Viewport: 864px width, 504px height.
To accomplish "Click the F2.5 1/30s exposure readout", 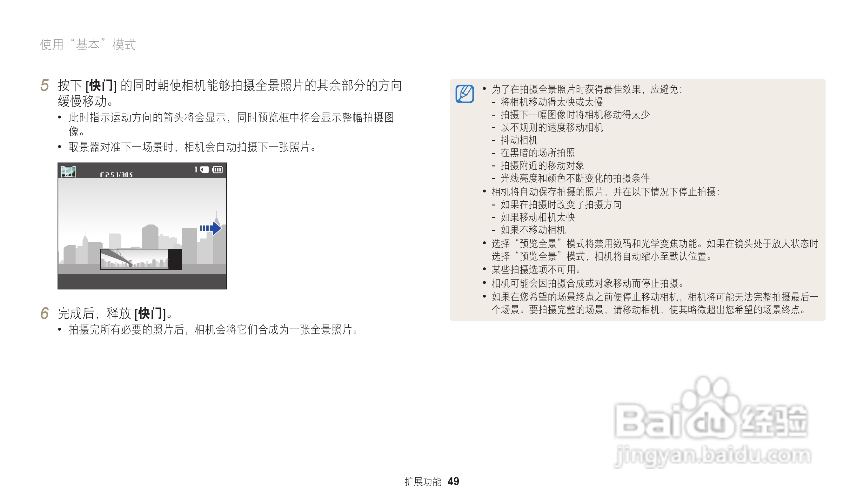I will click(116, 175).
